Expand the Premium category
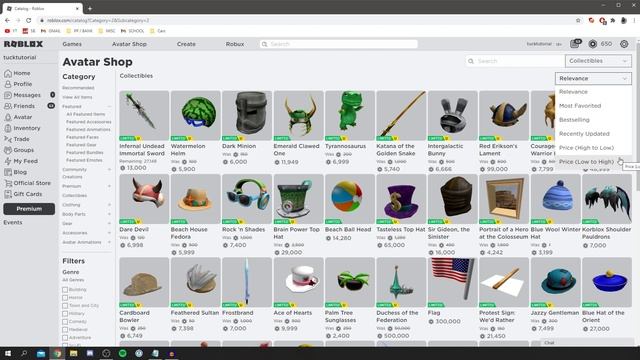Image resolution: width=640 pixels, height=360 pixels. click(x=109, y=186)
